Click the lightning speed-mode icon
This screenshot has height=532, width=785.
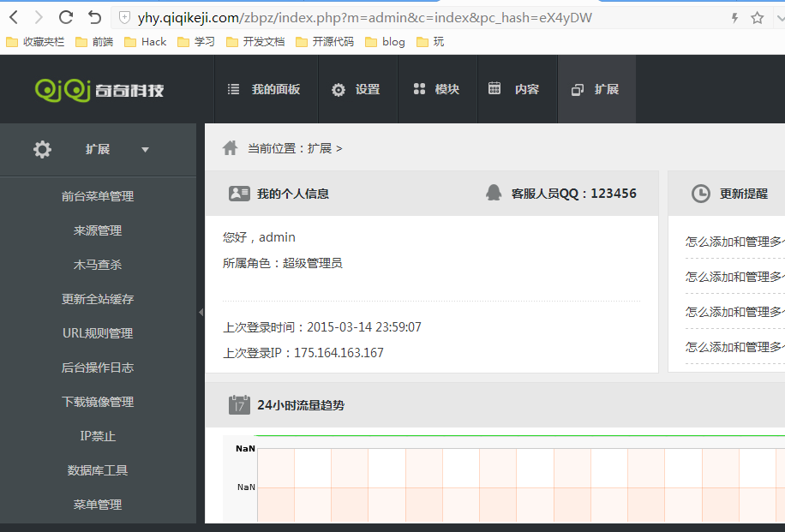734,18
